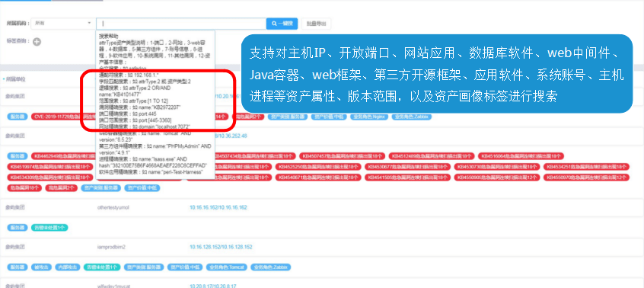Click the KB4516064 vulnerability tag
Viewport: 644px width, 288px height.
521,156
